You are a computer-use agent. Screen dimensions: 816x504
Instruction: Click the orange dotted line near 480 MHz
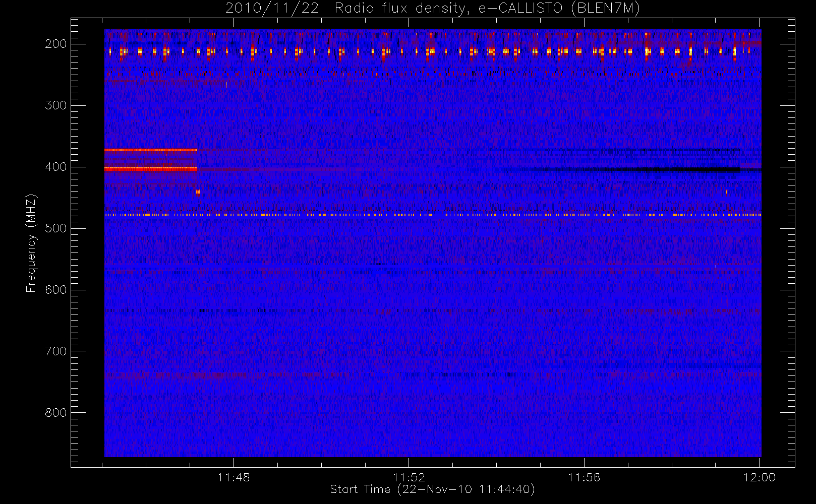433,215
